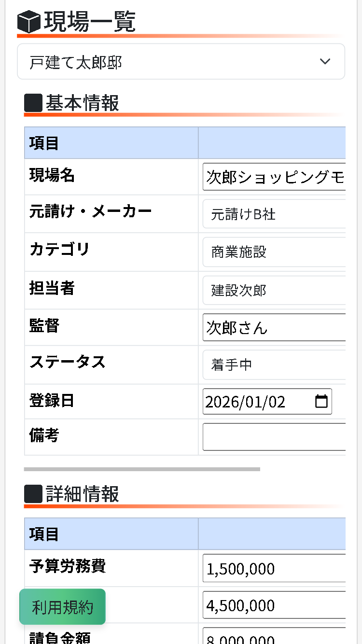Click the 現場名 input showing 次郎ショッピングモ
The height and width of the screenshot is (644, 362).
275,177
